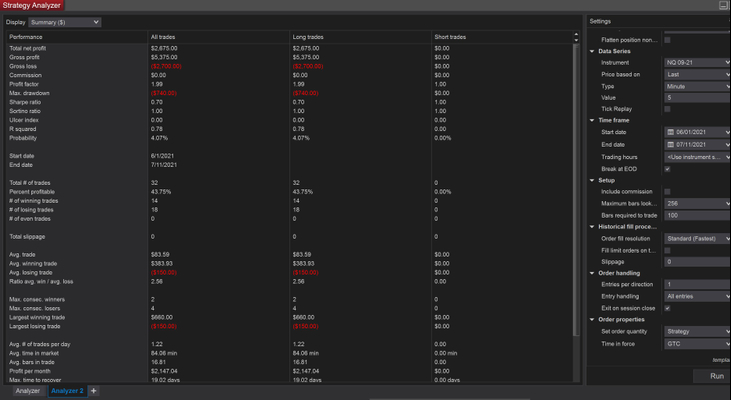Collapse the Data Series section arrow

tap(592, 51)
